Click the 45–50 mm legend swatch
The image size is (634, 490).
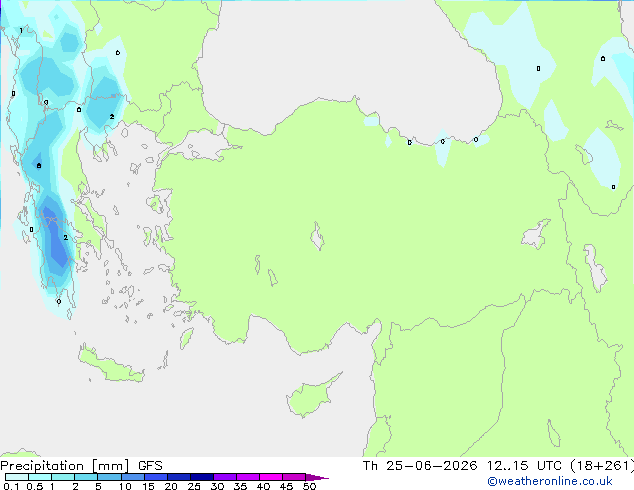point(294,477)
